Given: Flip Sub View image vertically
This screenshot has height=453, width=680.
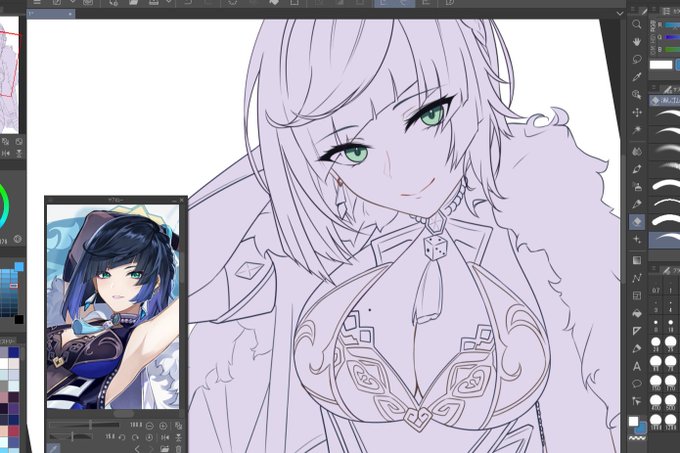Looking at the screenshot, I should tap(178, 437).
